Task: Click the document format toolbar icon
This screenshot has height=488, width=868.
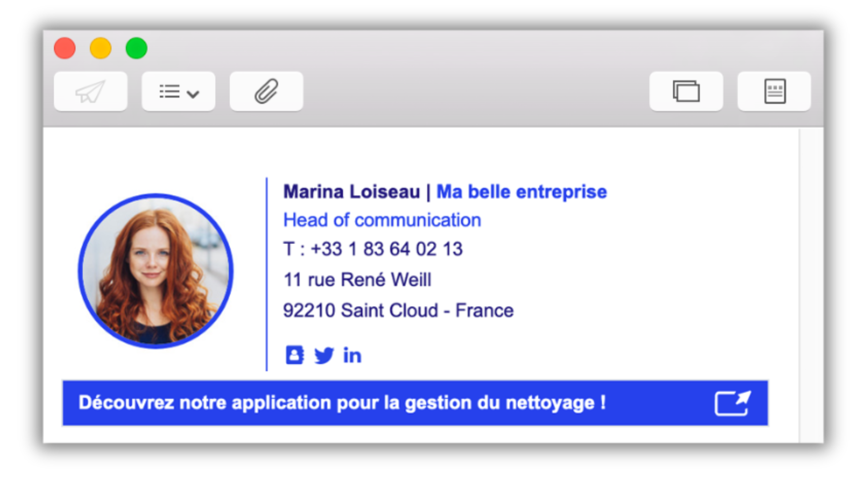Action: 774,92
